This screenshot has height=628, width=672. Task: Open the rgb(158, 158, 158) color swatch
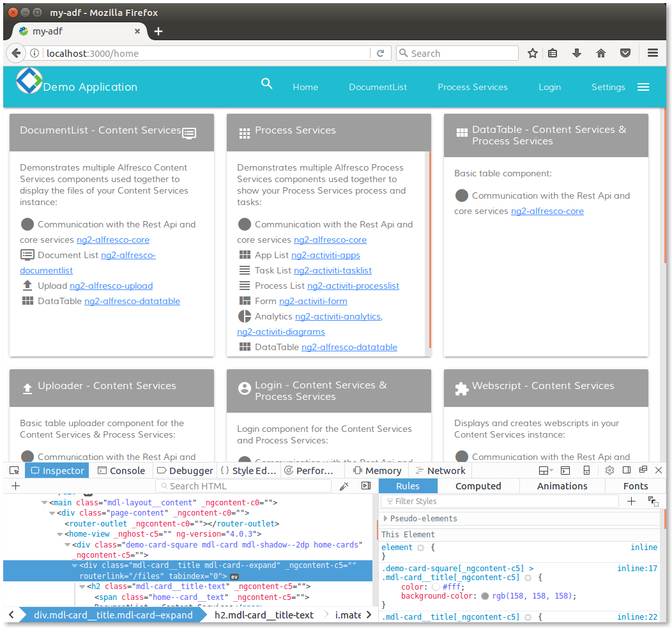coord(485,596)
